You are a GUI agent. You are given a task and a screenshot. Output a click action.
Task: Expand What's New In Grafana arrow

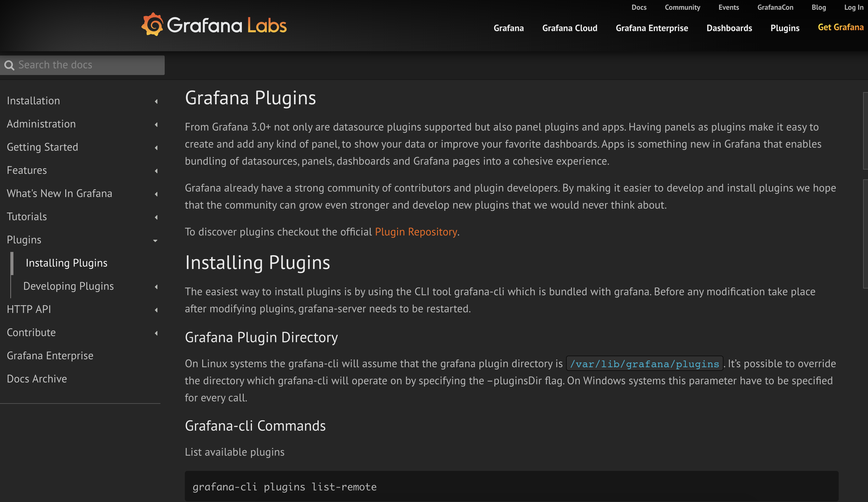(x=156, y=194)
